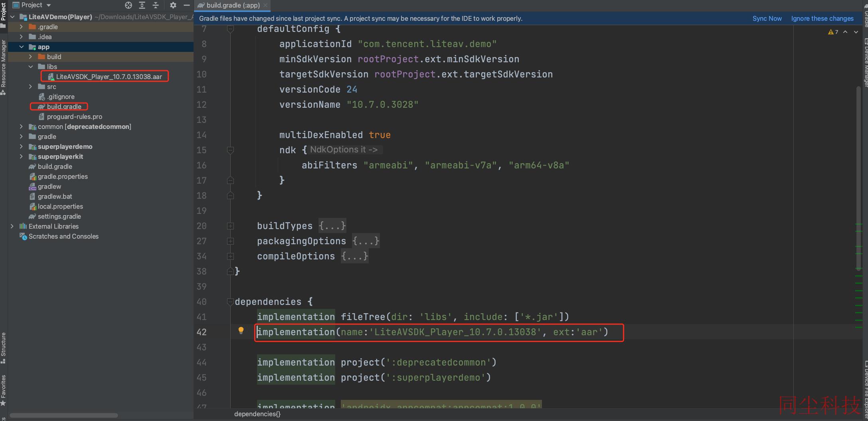Viewport: 868px width, 421px height.
Task: Click the warnings indicator showing 7 problems
Action: [833, 32]
